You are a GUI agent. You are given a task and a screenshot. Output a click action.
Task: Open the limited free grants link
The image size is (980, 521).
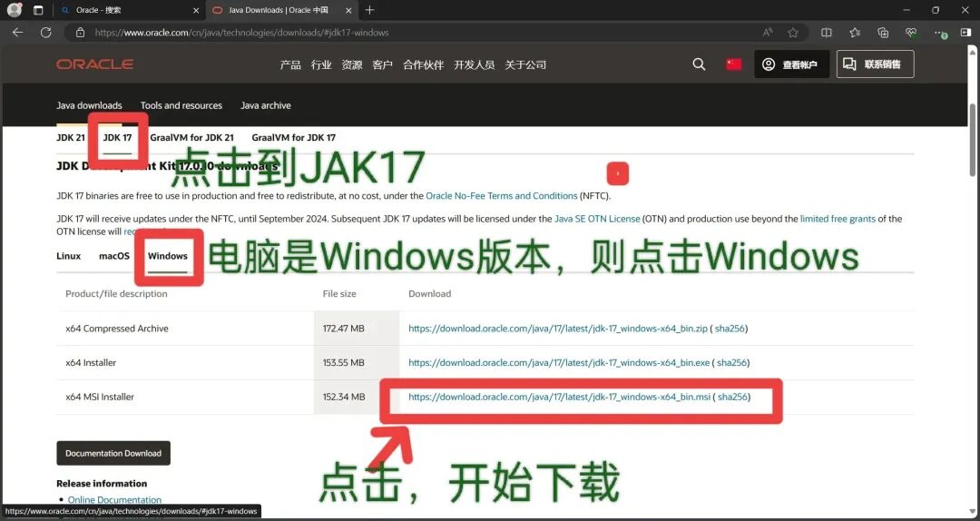(838, 219)
